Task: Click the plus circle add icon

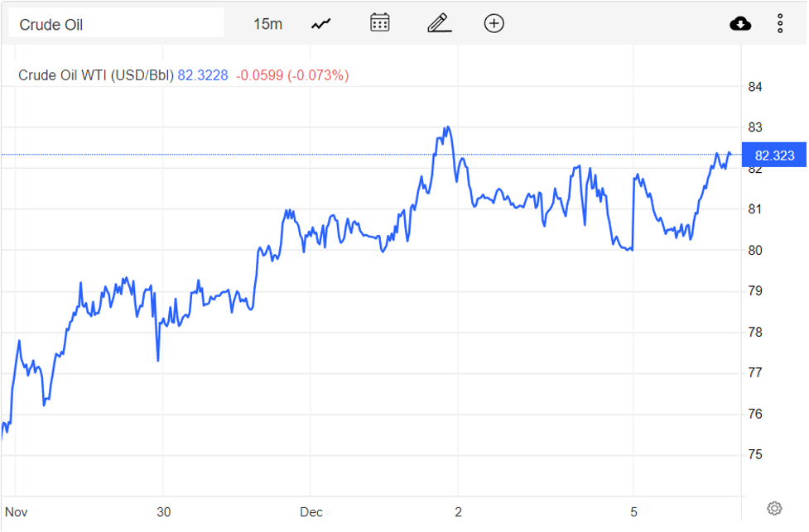Action: tap(494, 23)
